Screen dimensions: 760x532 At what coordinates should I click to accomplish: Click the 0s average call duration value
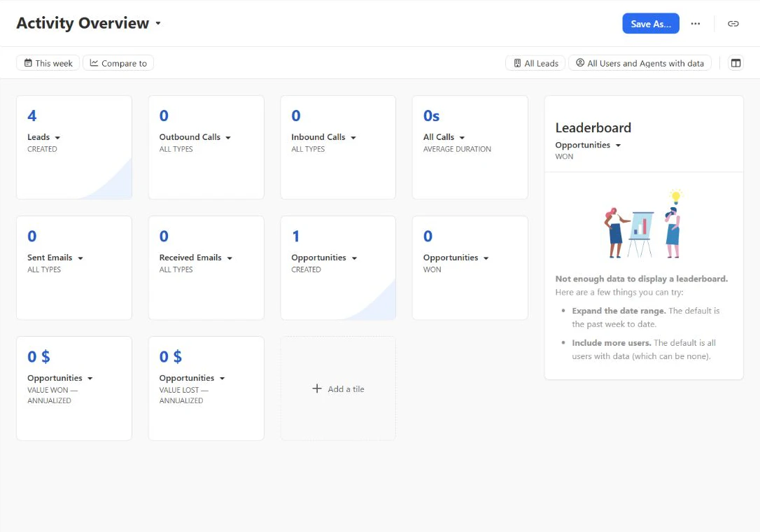431,115
